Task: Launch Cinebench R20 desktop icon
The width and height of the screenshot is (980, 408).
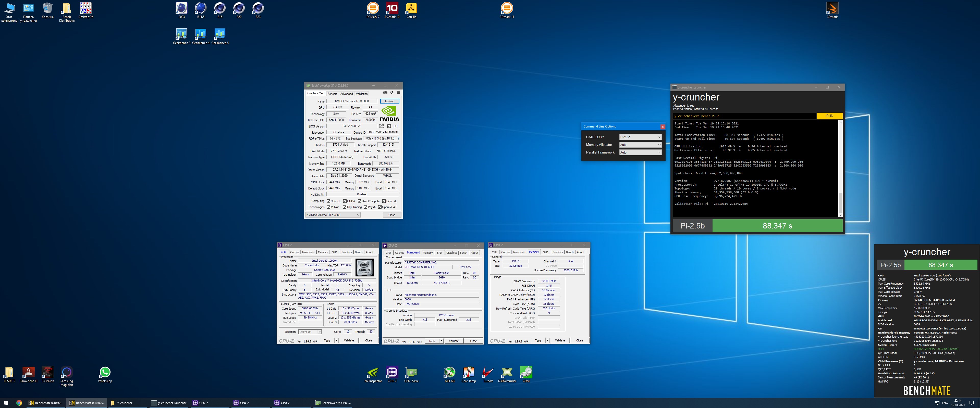Action: point(239,10)
